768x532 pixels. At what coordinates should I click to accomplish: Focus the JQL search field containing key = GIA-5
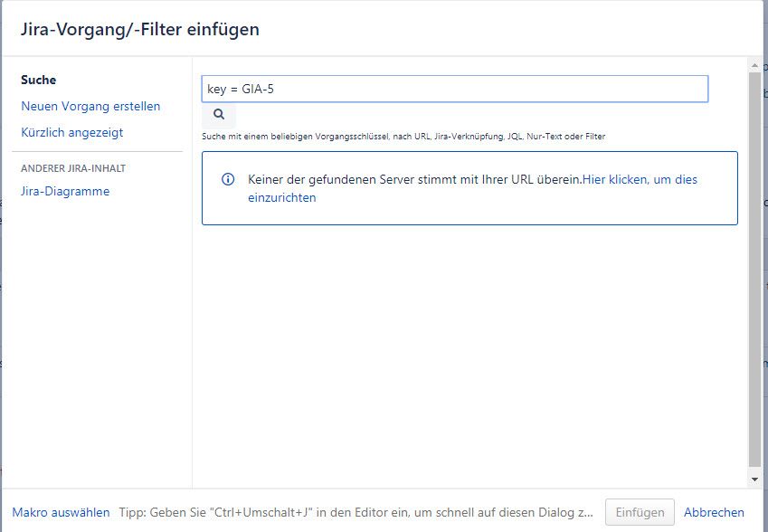click(454, 89)
